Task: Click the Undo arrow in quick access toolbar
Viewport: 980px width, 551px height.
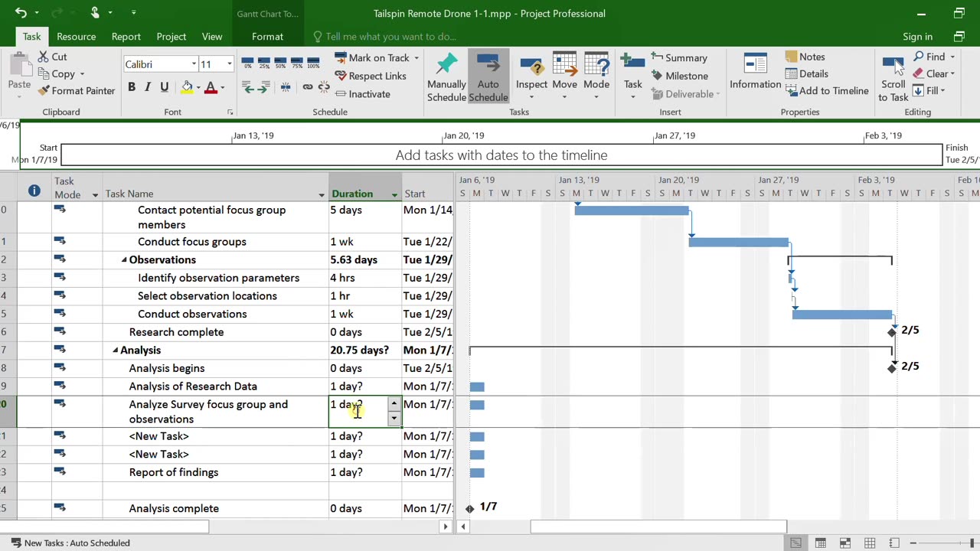Action: tap(21, 13)
